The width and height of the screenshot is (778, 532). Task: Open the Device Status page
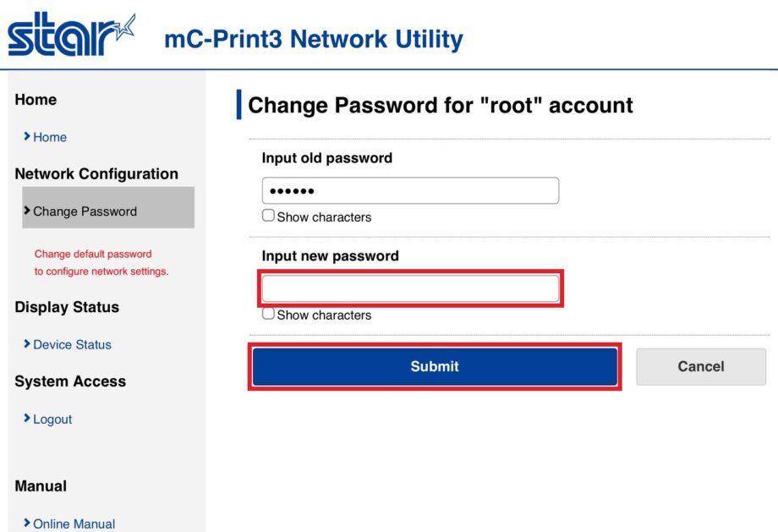click(72, 344)
